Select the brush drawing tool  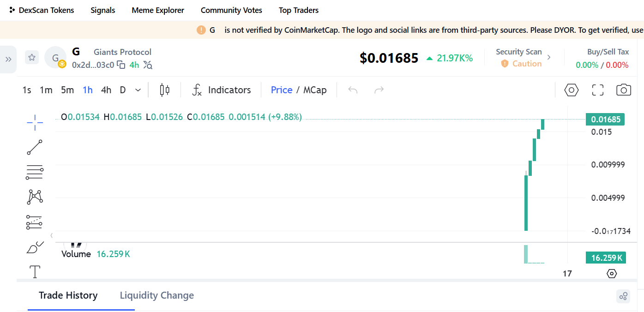(x=35, y=248)
